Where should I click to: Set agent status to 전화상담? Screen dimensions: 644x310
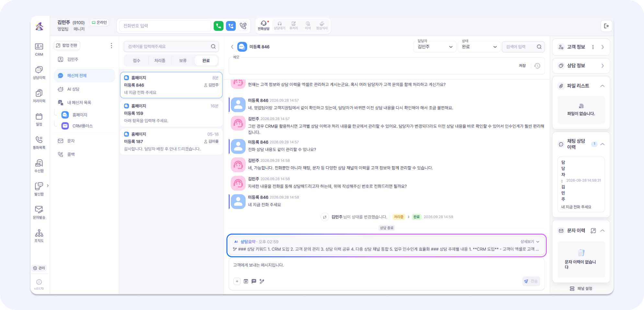264,26
